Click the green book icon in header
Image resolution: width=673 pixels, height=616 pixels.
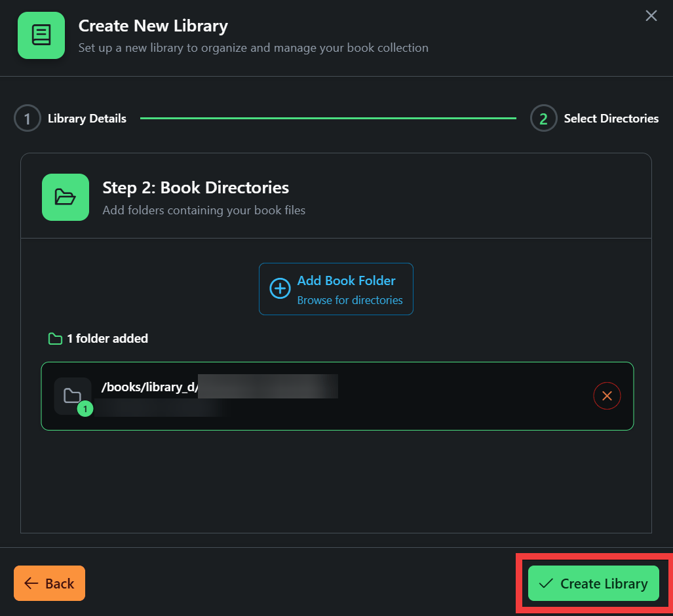pos(41,35)
